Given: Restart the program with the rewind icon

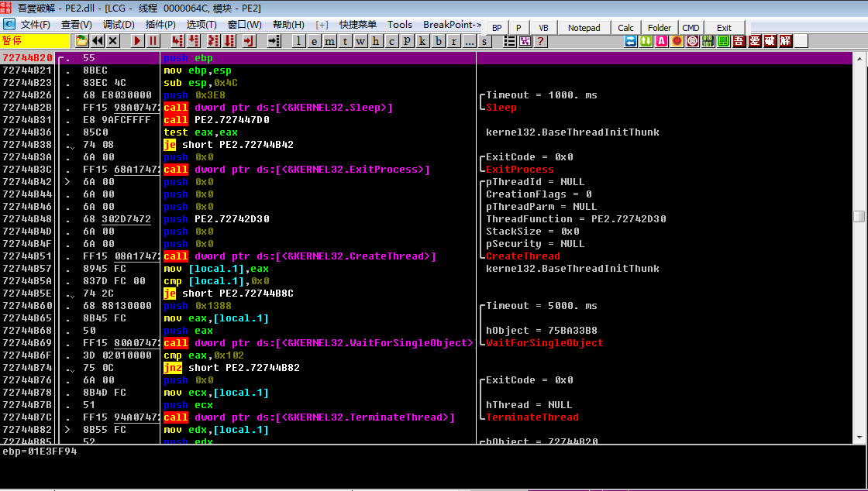Looking at the screenshot, I should click(98, 41).
